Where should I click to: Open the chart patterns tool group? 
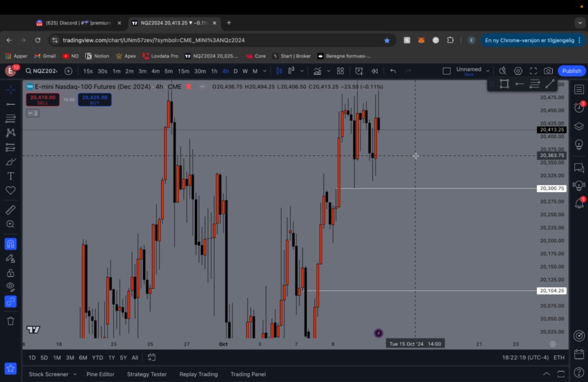click(11, 133)
